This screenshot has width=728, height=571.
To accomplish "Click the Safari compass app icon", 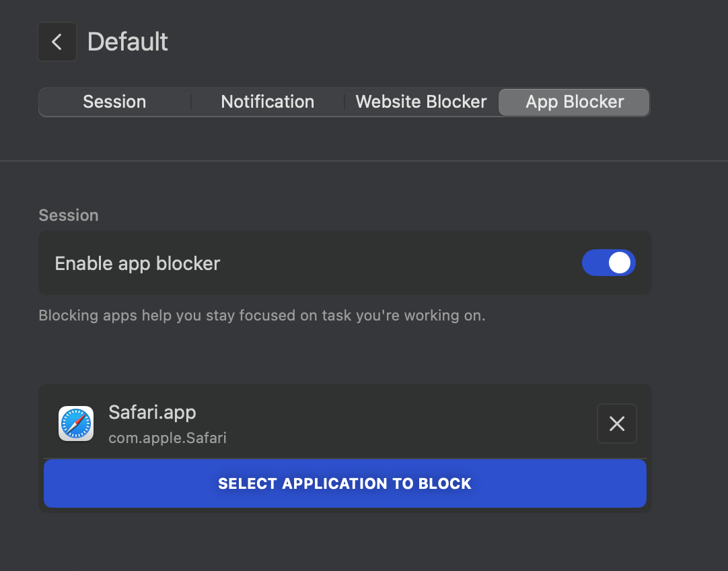I will (76, 423).
